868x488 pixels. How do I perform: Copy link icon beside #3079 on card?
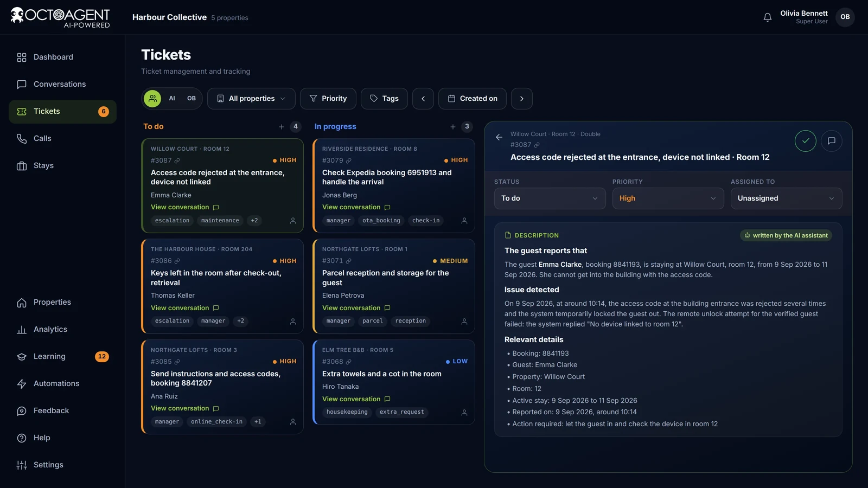point(349,160)
